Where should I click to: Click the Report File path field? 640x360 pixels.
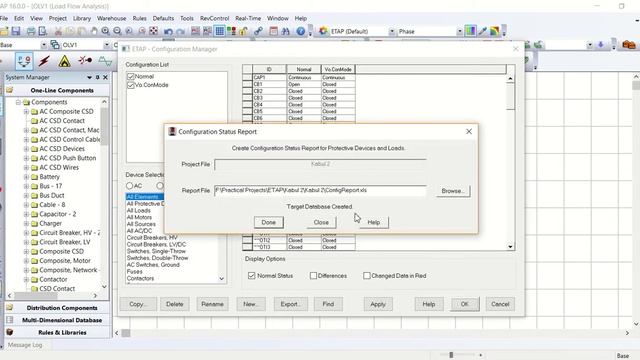tap(320, 190)
